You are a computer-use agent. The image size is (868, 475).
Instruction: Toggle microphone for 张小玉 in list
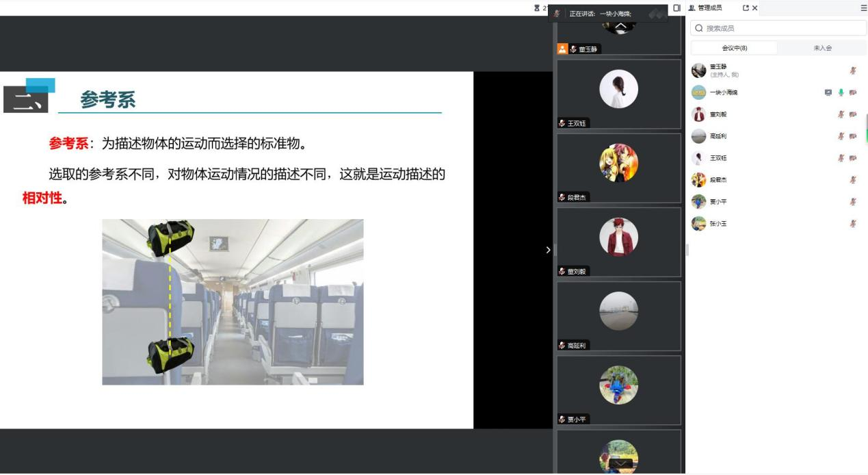click(852, 224)
